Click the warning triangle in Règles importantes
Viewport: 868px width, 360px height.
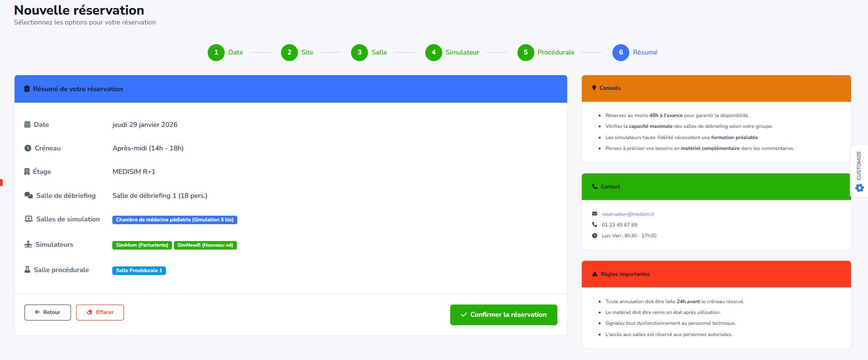click(x=594, y=274)
